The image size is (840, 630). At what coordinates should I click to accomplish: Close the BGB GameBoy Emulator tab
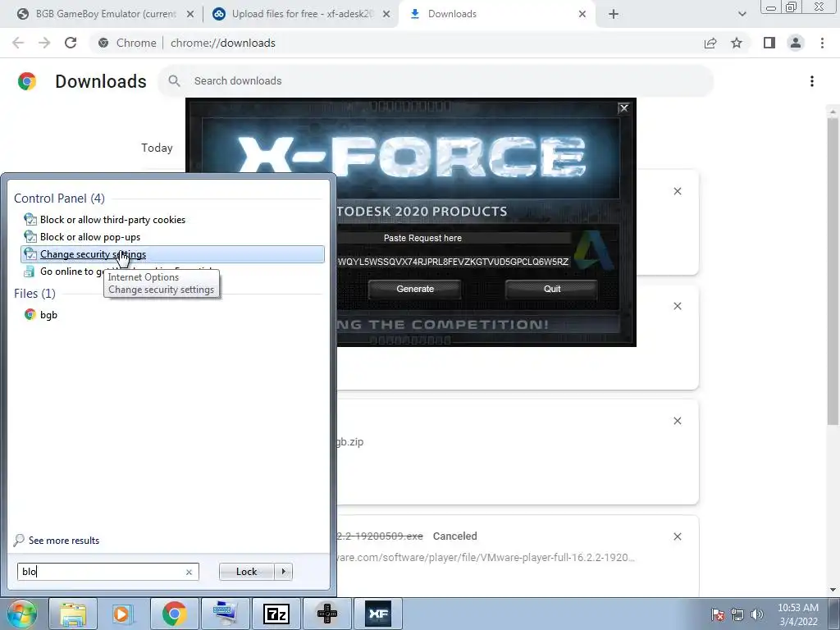coord(190,15)
